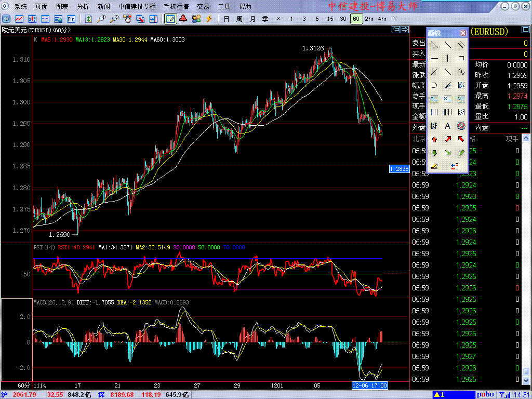The height and width of the screenshot is (399, 532).
Task: Pick the sine wave curve drawing tool
Action: coord(461,72)
